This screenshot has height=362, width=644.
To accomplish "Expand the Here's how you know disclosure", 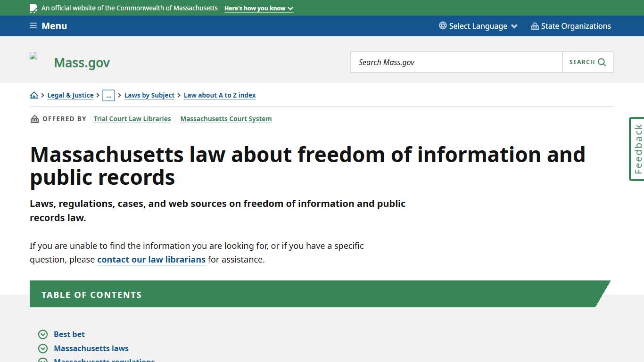I will point(258,8).
